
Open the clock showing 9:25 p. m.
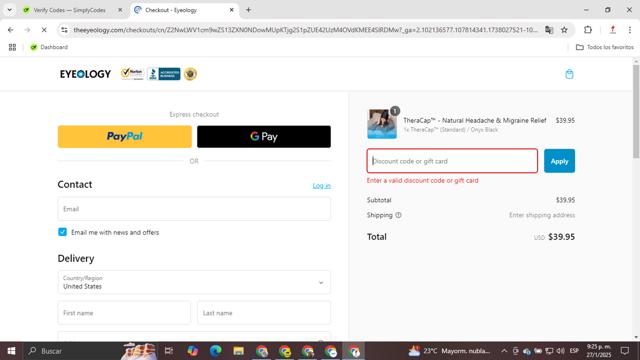(599, 351)
